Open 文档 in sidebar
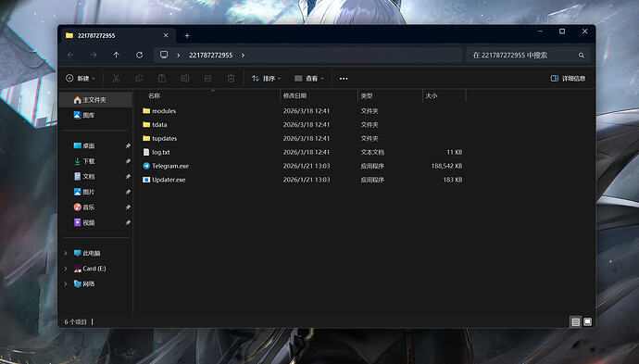Image resolution: width=639 pixels, height=364 pixels. click(89, 177)
